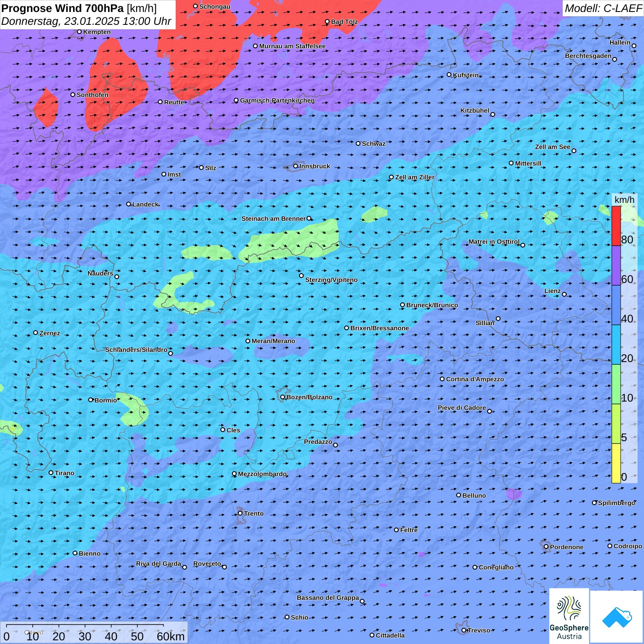
Task: Click the Tirano city marker
Action: click(51, 472)
